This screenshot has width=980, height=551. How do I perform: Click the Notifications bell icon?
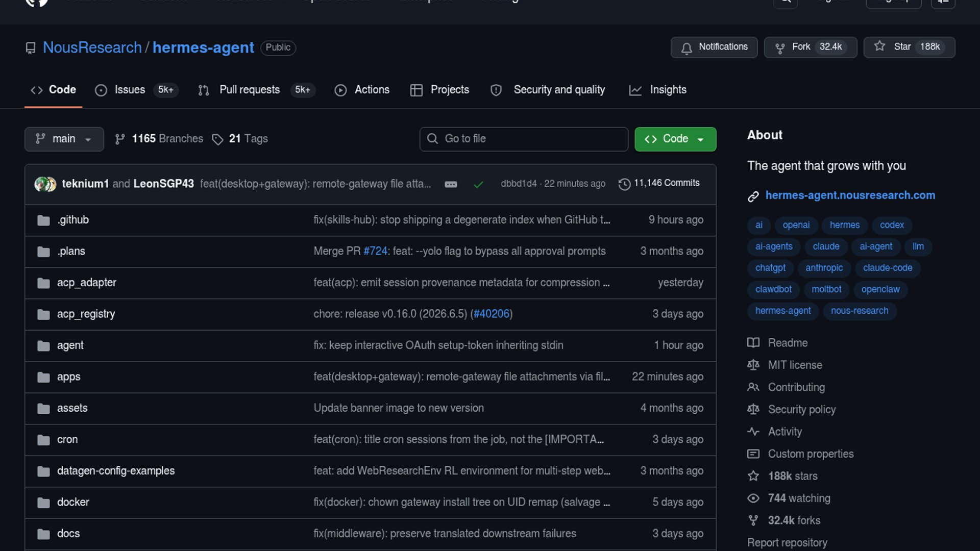687,48
